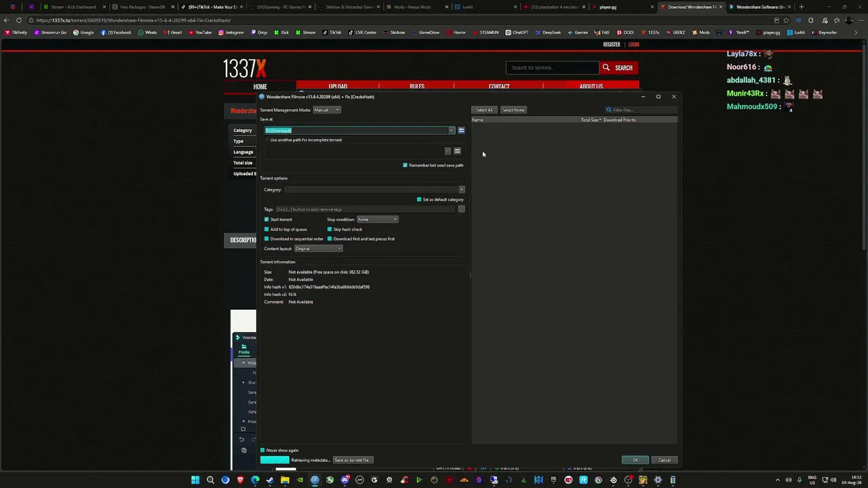Expand incomplete torrent path dropdown

(x=448, y=150)
